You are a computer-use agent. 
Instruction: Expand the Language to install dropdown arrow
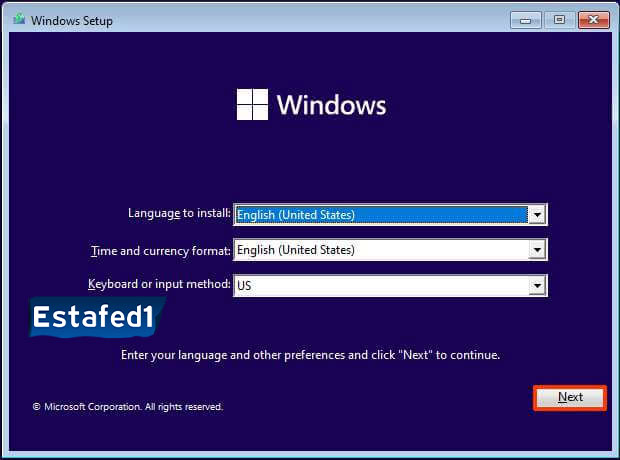tap(538, 214)
